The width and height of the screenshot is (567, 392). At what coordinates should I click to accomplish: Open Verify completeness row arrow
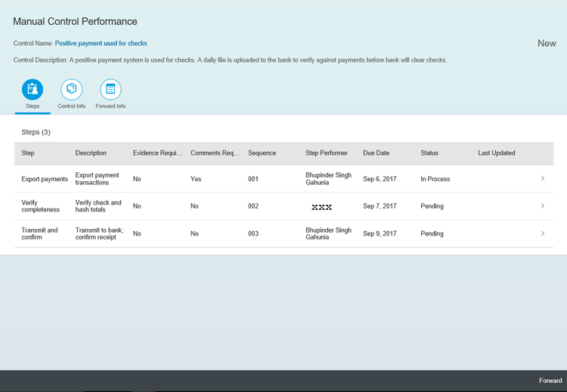point(542,206)
